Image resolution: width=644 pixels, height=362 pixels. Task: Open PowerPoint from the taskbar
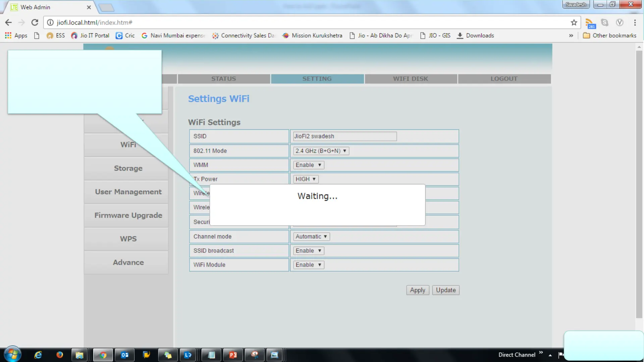(233, 355)
